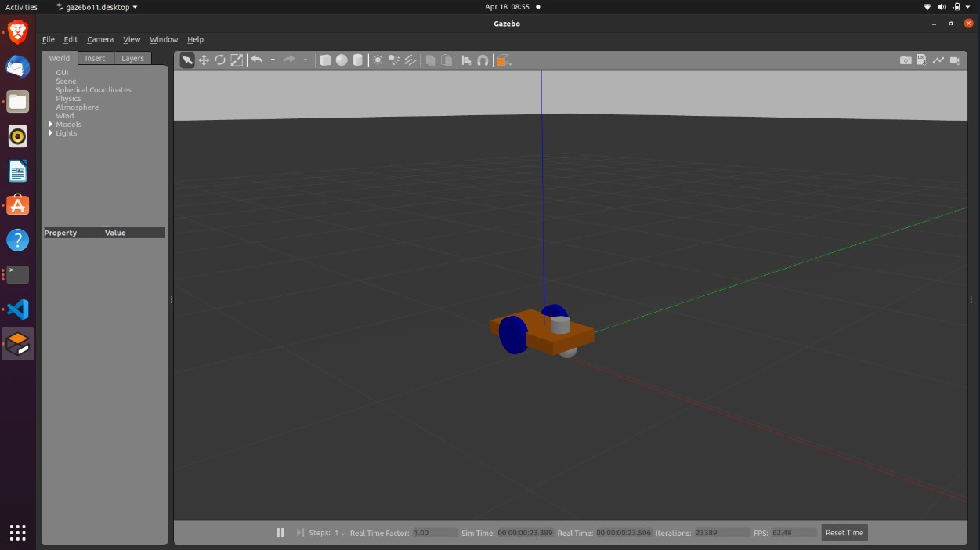Add a point light
Image resolution: width=980 pixels, height=550 pixels.
[x=378, y=60]
